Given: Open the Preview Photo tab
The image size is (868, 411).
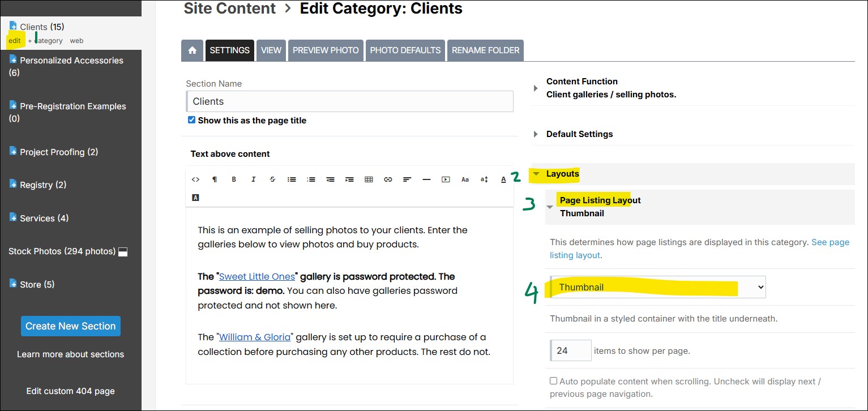Looking at the screenshot, I should coord(326,50).
